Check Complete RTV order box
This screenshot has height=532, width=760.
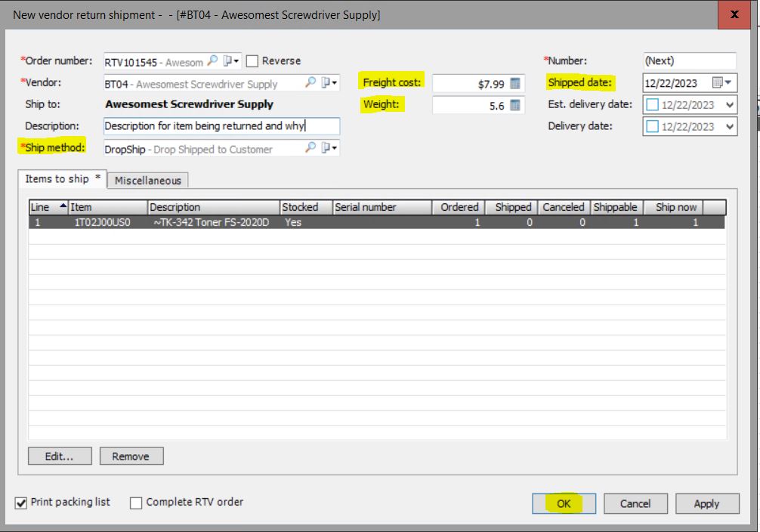(x=136, y=503)
